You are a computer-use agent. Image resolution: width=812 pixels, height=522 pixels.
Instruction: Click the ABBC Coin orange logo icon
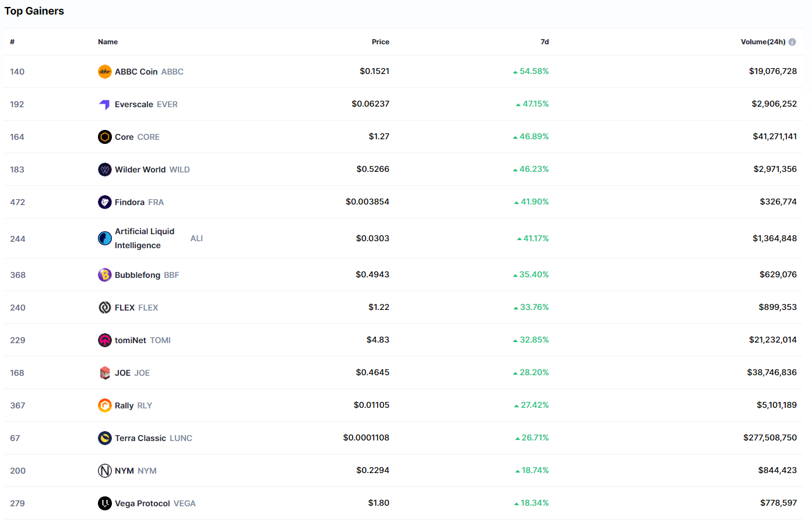(x=104, y=72)
